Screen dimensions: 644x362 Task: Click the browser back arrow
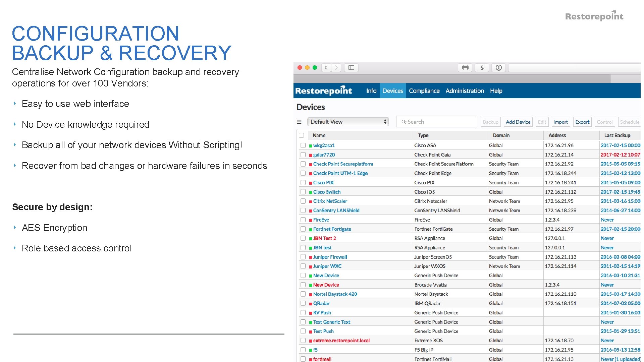pos(326,68)
